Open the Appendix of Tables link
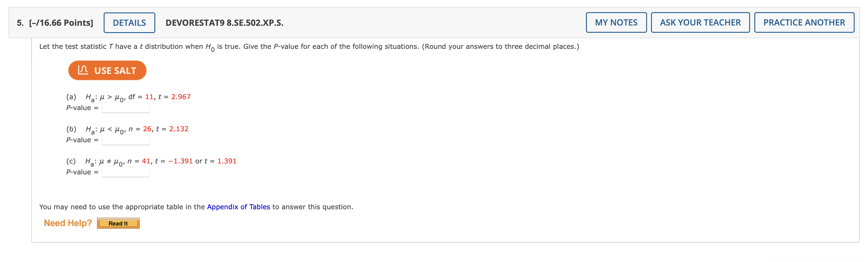Image resolution: width=868 pixels, height=262 pixels. click(239, 207)
